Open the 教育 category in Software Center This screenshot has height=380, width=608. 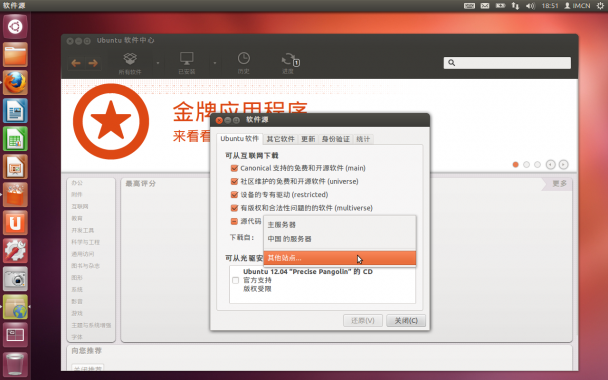pos(77,218)
